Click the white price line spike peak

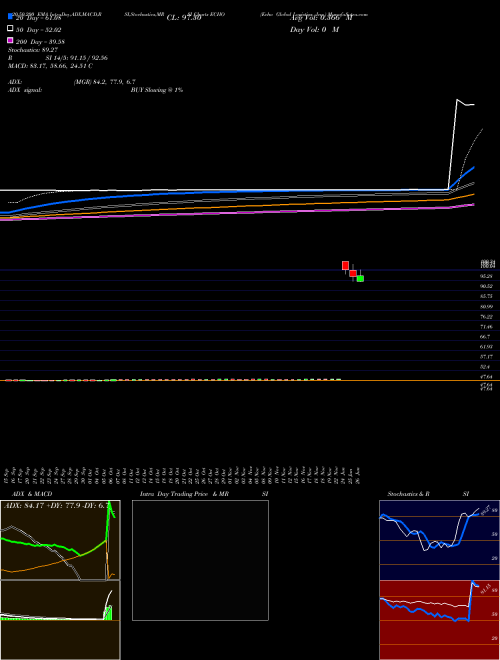tap(457, 100)
